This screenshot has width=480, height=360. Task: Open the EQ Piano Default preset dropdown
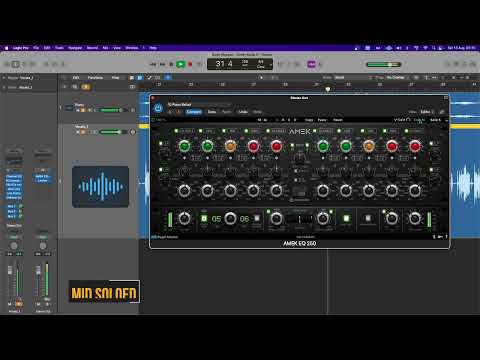pyautogui.click(x=199, y=105)
